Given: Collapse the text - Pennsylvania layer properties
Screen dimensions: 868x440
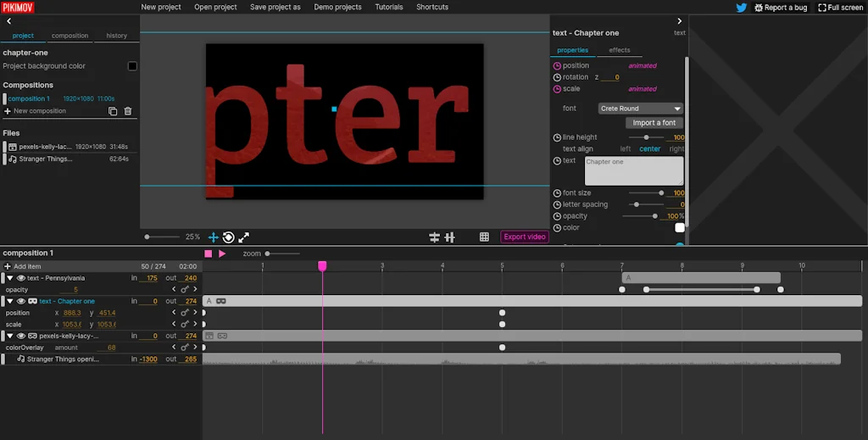Looking at the screenshot, I should 11,278.
